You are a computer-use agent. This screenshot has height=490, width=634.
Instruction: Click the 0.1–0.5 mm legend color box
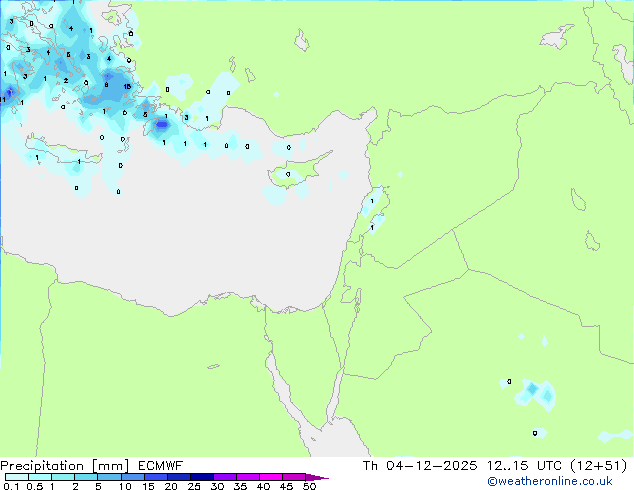point(17,477)
